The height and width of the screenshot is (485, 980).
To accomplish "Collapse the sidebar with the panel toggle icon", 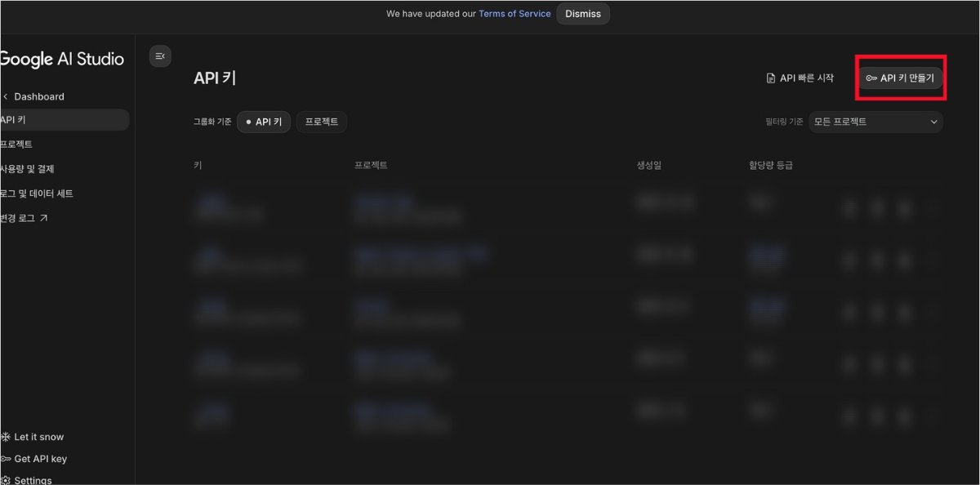I will 160,56.
